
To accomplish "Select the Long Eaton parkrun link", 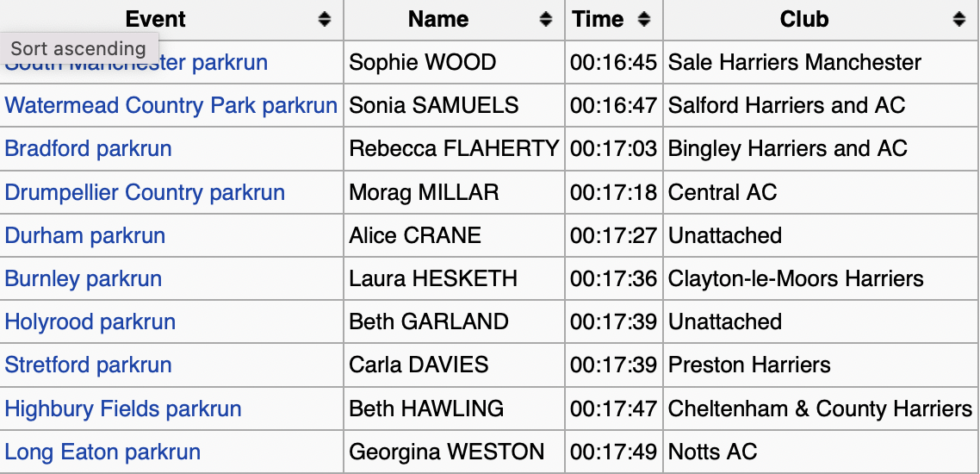I will point(102,452).
